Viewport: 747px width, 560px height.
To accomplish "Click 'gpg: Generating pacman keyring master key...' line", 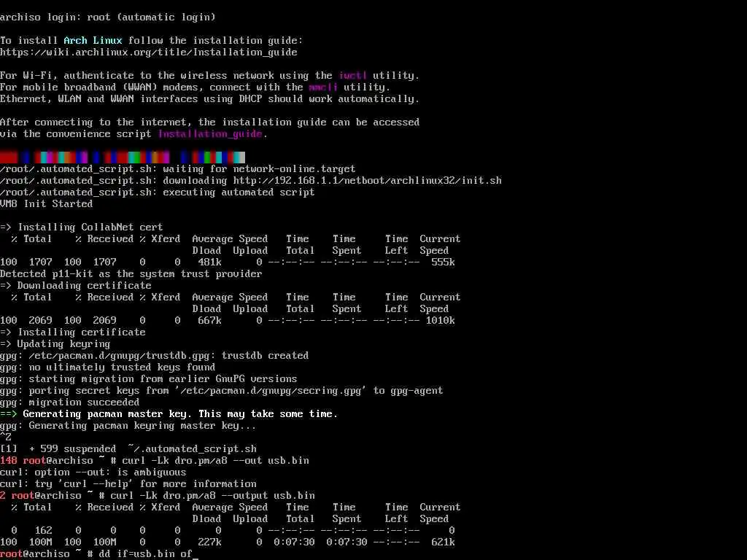I will (128, 426).
